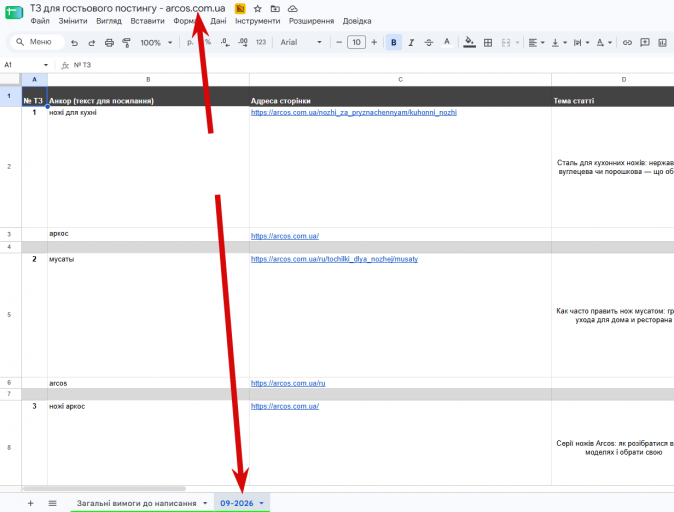Click the Меню search box
Image resolution: width=674 pixels, height=512 pixels.
pos(37,42)
